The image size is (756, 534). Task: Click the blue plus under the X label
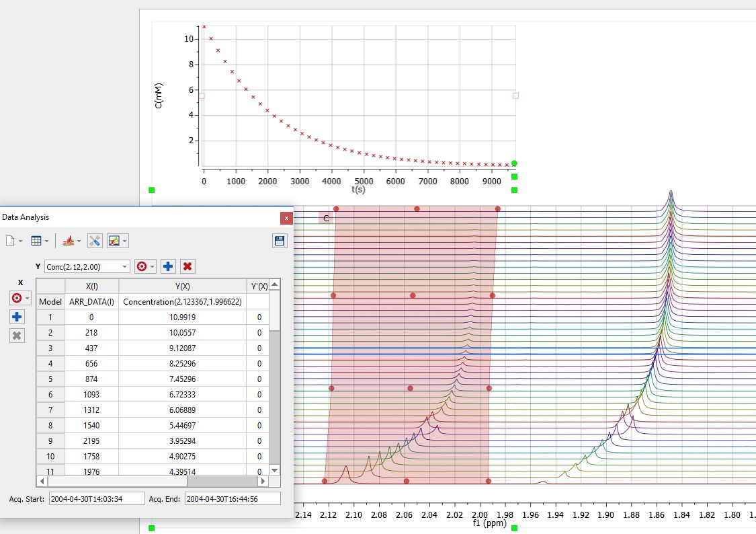(17, 317)
